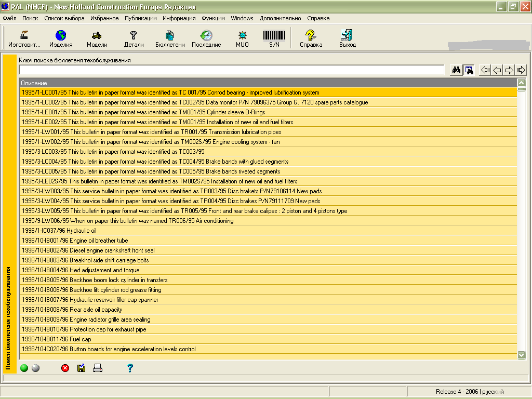
Task: Open the Публикации menu
Action: 140,18
